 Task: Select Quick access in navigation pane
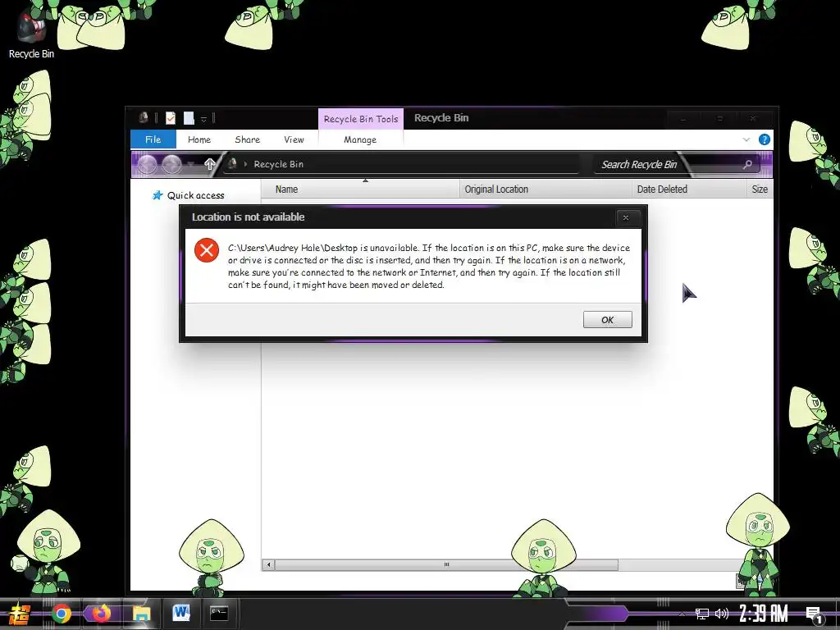(x=189, y=195)
